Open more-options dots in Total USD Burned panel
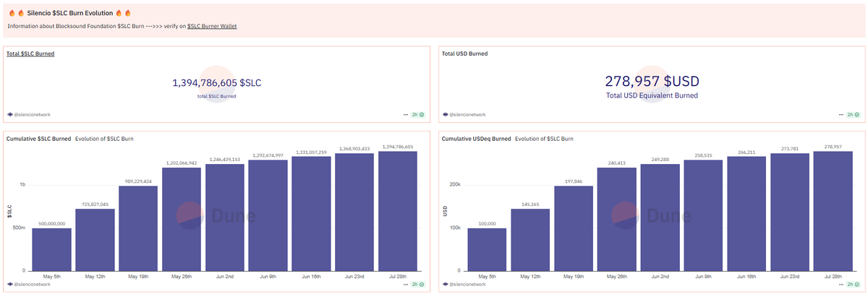 coord(841,114)
